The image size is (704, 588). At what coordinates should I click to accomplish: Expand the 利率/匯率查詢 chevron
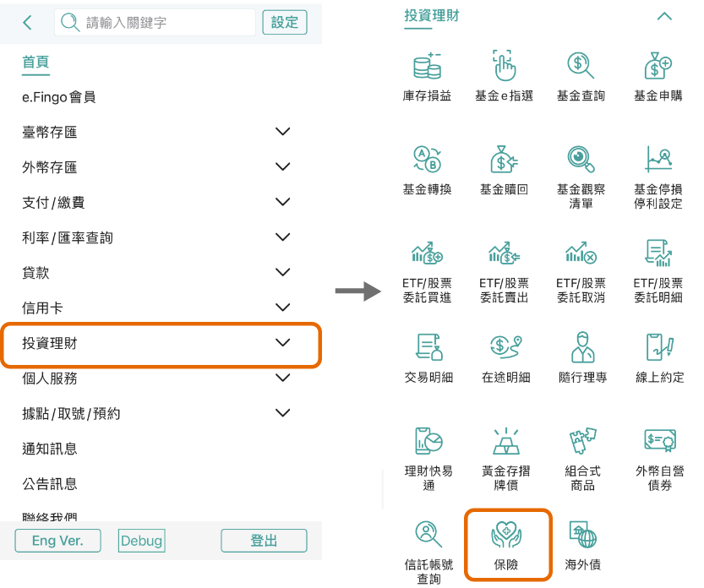(282, 237)
